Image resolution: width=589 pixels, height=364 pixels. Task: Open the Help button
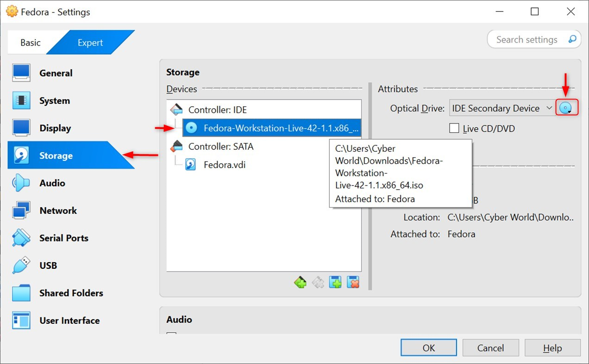coord(552,348)
